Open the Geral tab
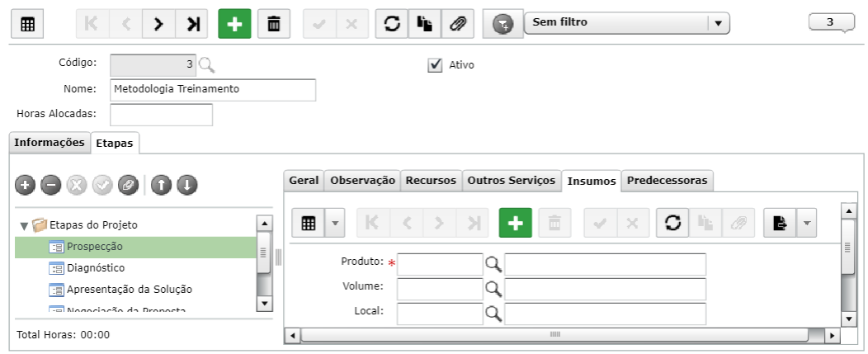Screen dimensions: 868x354 point(304,181)
